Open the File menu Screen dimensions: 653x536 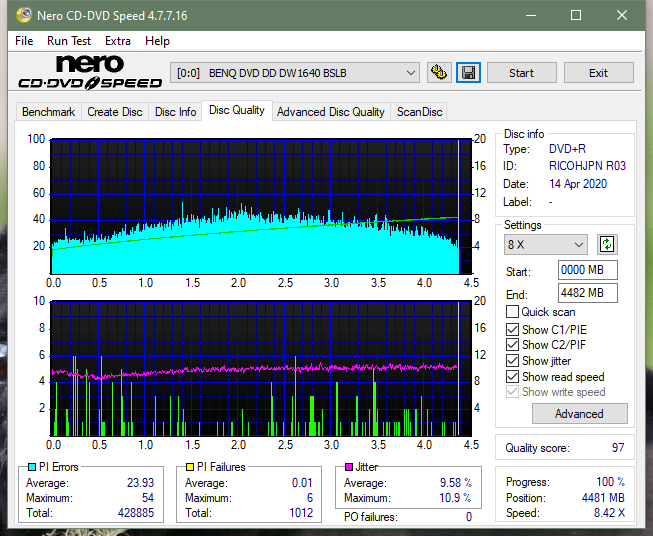(x=24, y=41)
